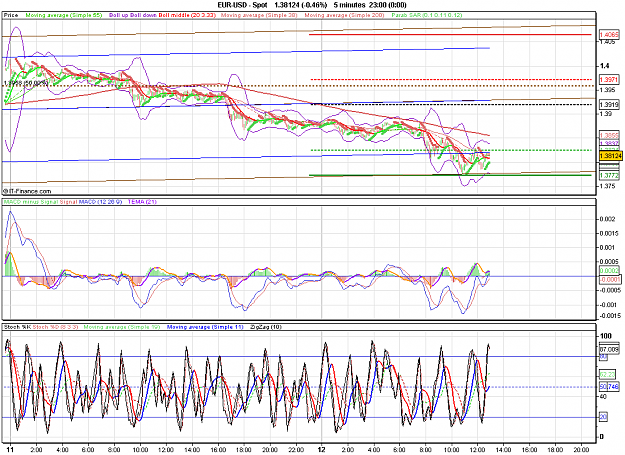625x455 pixels.
Task: Click the 50.00% Fibonacci level label
Action: click(x=26, y=83)
